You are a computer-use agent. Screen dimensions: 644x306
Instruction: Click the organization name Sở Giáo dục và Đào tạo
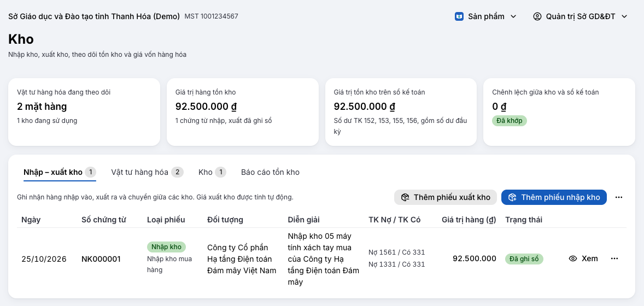coord(94,16)
